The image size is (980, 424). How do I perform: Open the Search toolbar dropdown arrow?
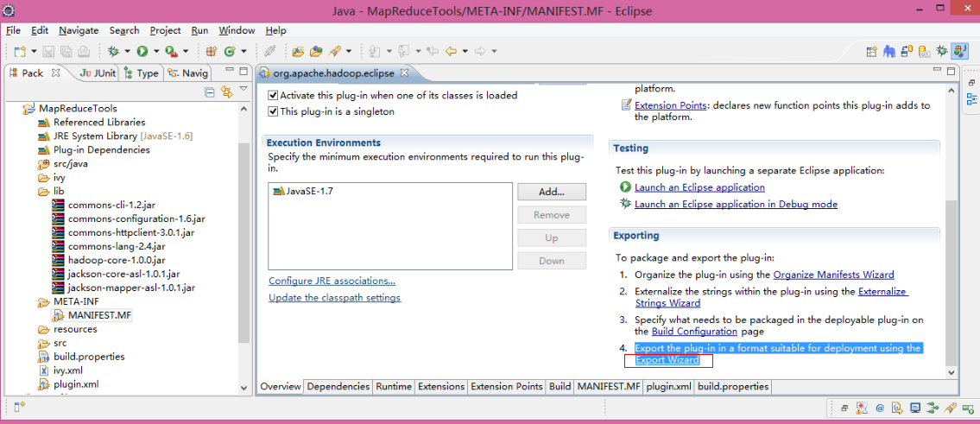(349, 51)
